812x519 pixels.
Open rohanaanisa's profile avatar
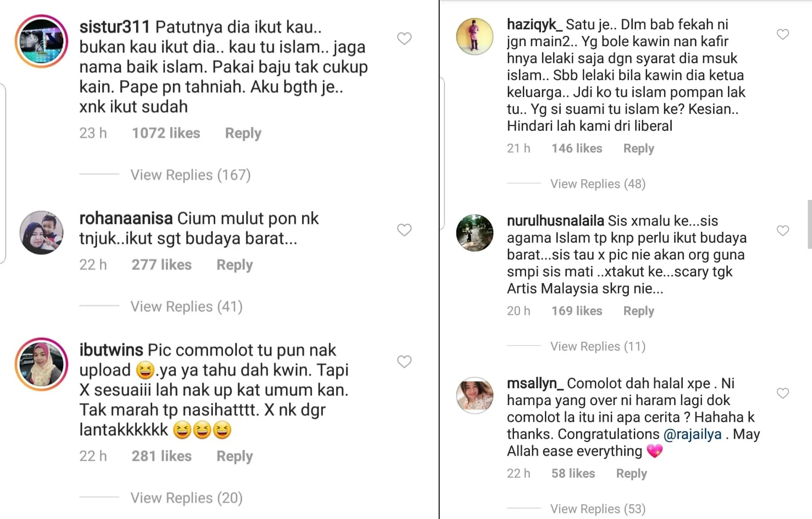point(41,233)
